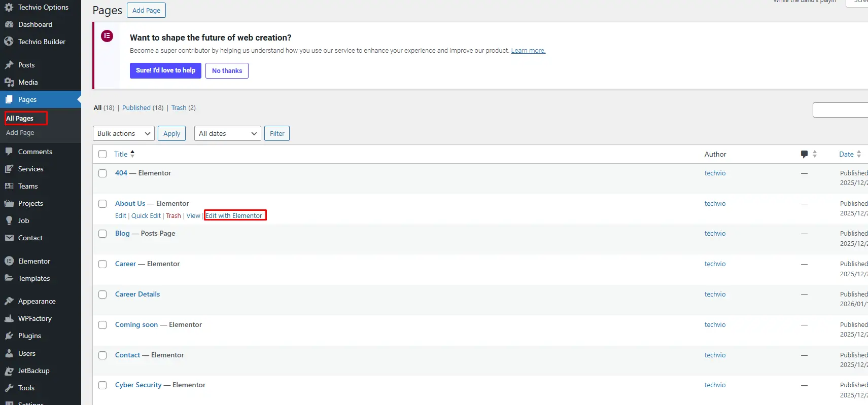Open the Career Details page title

click(137, 294)
